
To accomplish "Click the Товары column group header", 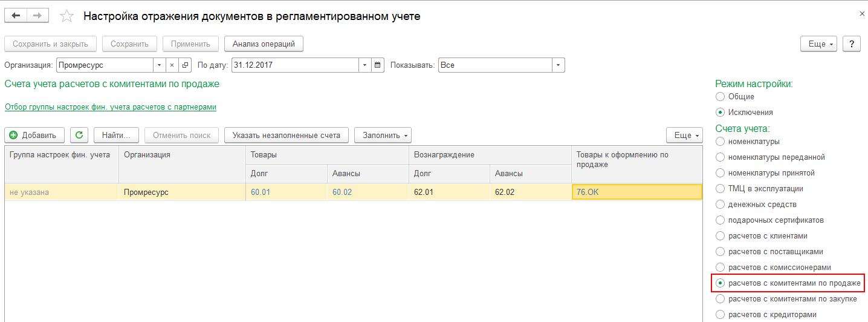I will [x=327, y=155].
